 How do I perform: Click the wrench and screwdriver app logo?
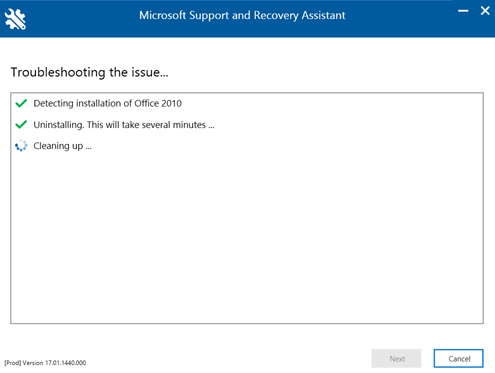pos(15,19)
